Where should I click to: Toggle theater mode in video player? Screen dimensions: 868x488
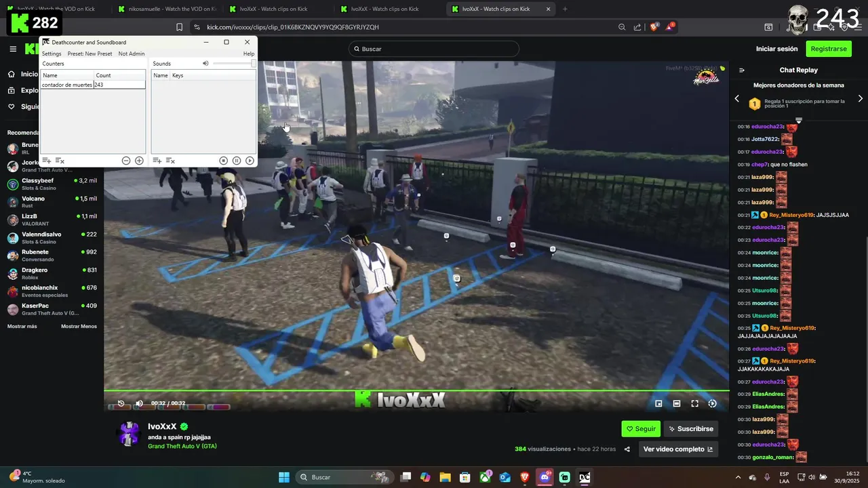point(677,403)
